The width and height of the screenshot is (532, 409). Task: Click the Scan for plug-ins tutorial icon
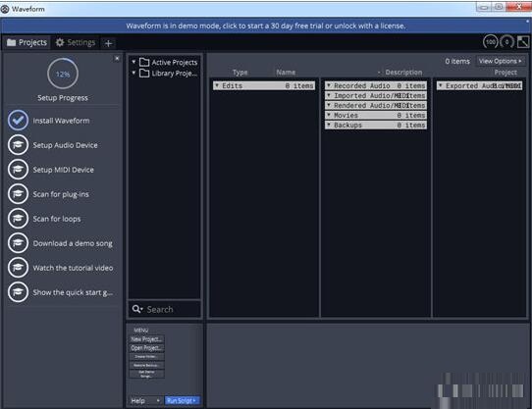click(18, 194)
